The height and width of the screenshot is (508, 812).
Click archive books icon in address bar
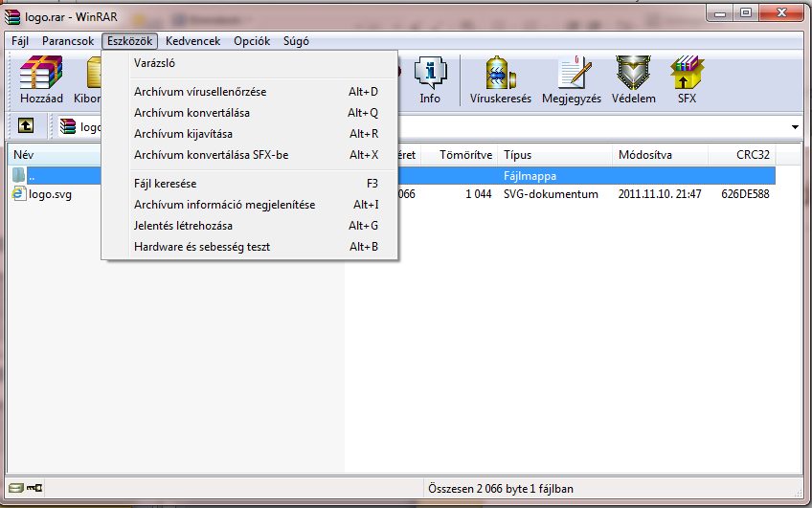[x=67, y=126]
